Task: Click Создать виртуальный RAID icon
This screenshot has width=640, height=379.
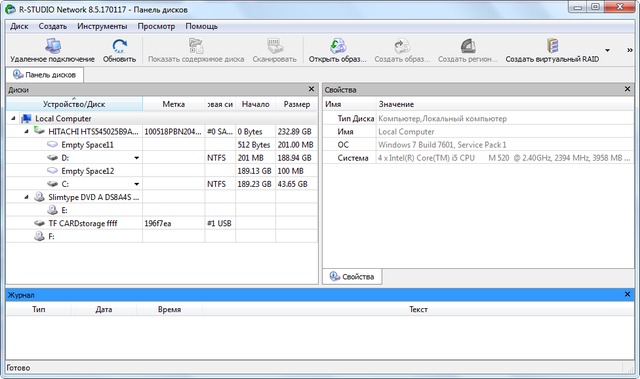Action: tap(552, 46)
